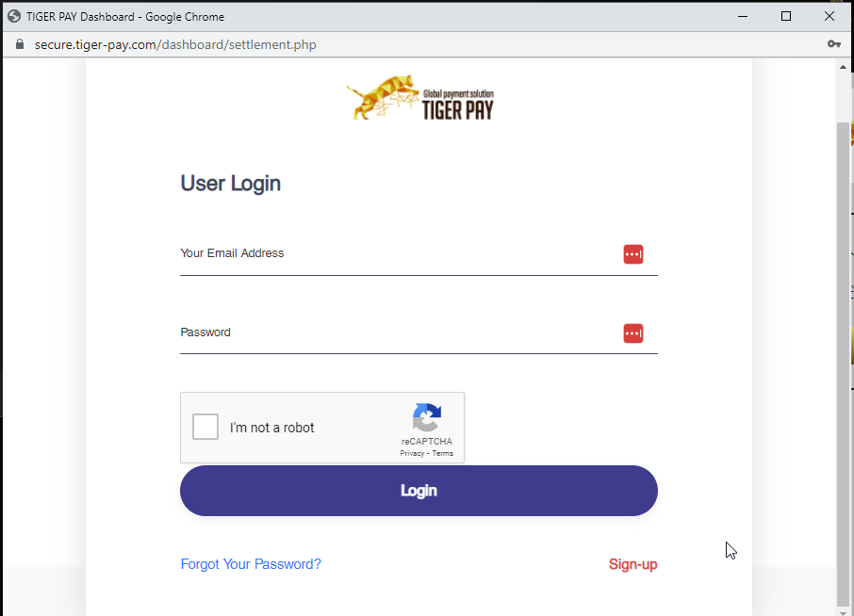The image size is (854, 616).
Task: Click the Your Email Address field
Action: pos(419,254)
